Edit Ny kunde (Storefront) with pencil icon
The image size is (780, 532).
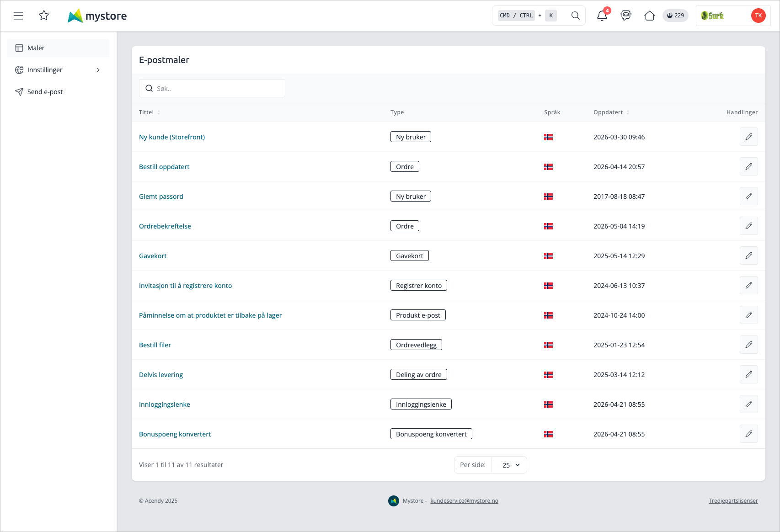click(749, 137)
